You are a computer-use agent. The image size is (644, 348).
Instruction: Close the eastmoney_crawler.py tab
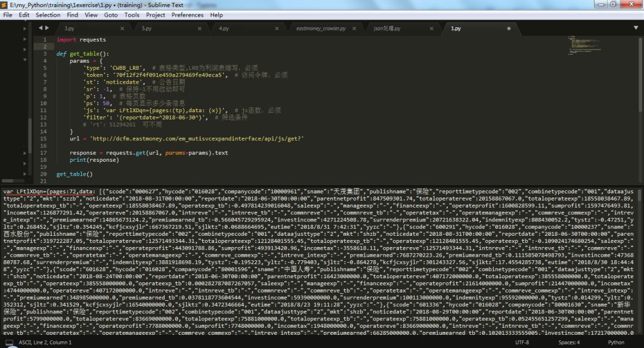[354, 28]
